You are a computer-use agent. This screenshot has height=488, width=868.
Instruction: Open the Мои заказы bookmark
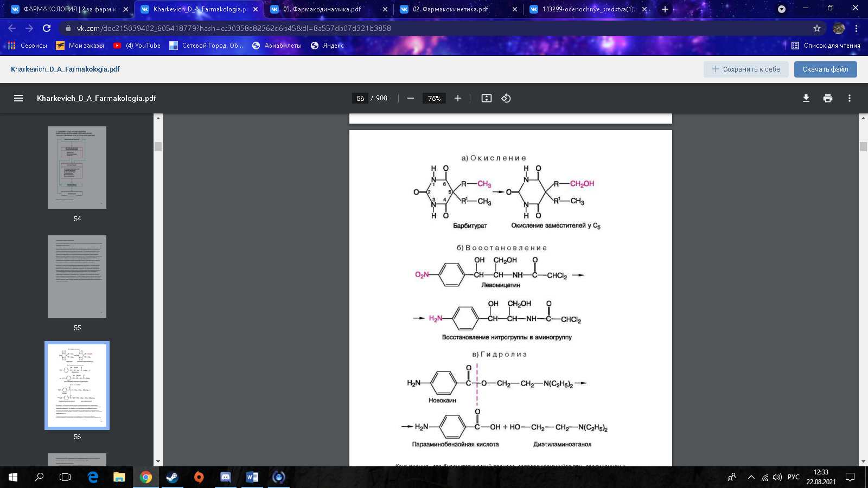(80, 46)
